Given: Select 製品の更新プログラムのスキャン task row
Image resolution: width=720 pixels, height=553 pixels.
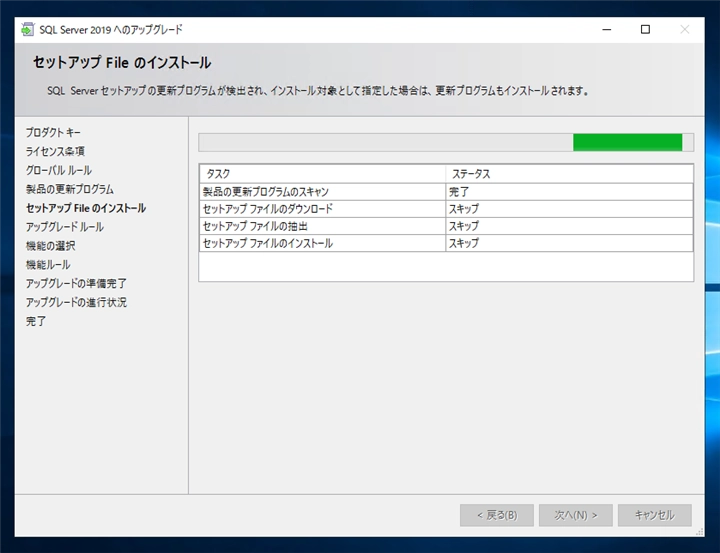Looking at the screenshot, I should click(x=446, y=192).
